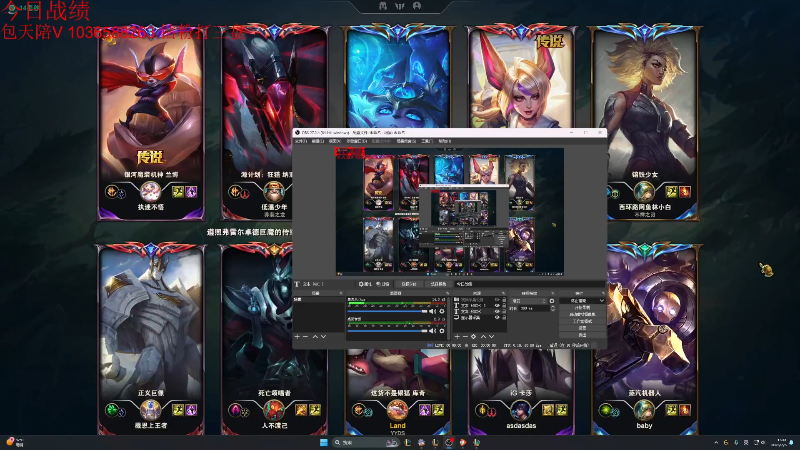
Task: Open the scene transition type dropdown
Action: 529,301
